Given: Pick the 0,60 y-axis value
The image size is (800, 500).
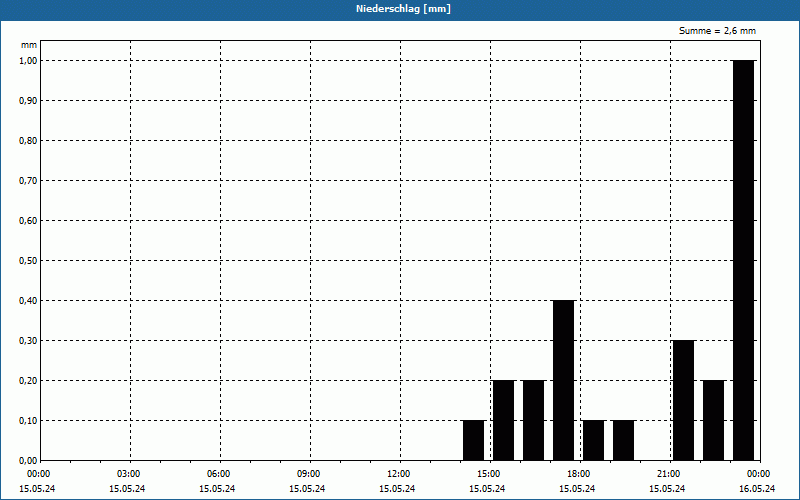Looking at the screenshot, I should pyautogui.click(x=29, y=220).
